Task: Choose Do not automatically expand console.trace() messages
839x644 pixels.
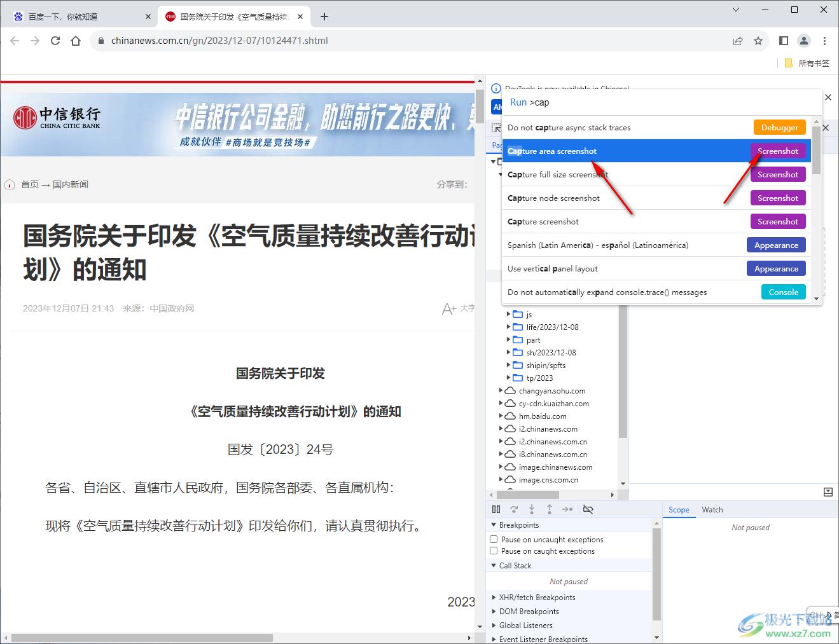Action: (x=656, y=292)
